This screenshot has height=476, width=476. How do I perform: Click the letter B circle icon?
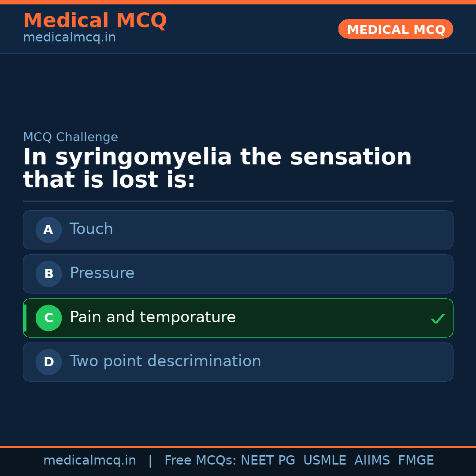pos(48,274)
